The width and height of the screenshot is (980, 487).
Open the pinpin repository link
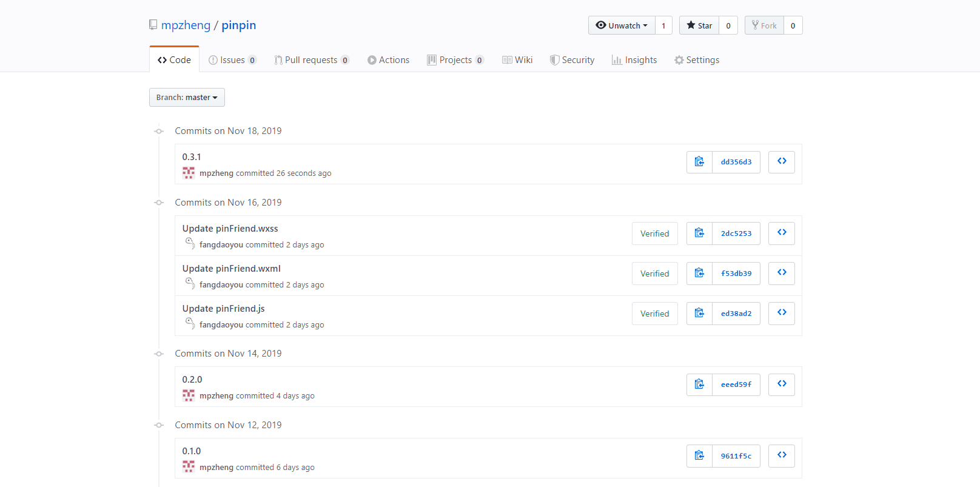tap(238, 25)
